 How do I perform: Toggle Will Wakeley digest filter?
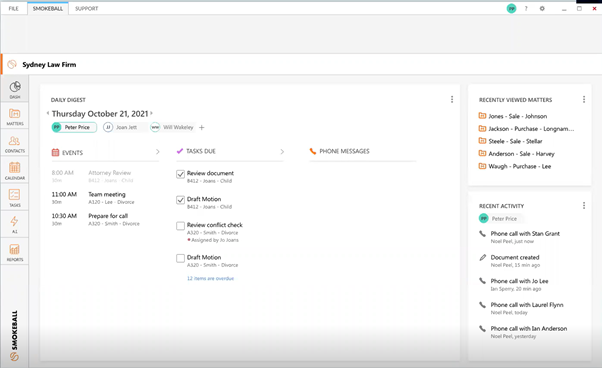[x=172, y=127]
